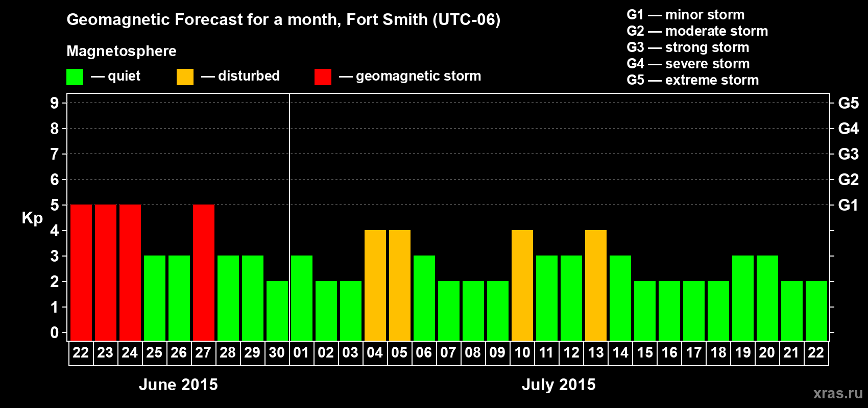Click the date label 03 on axis

[350, 352]
